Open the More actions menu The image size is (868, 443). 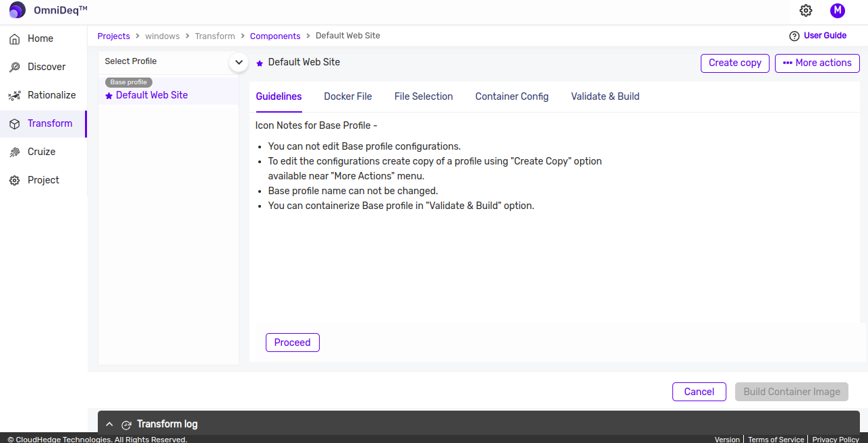point(817,63)
